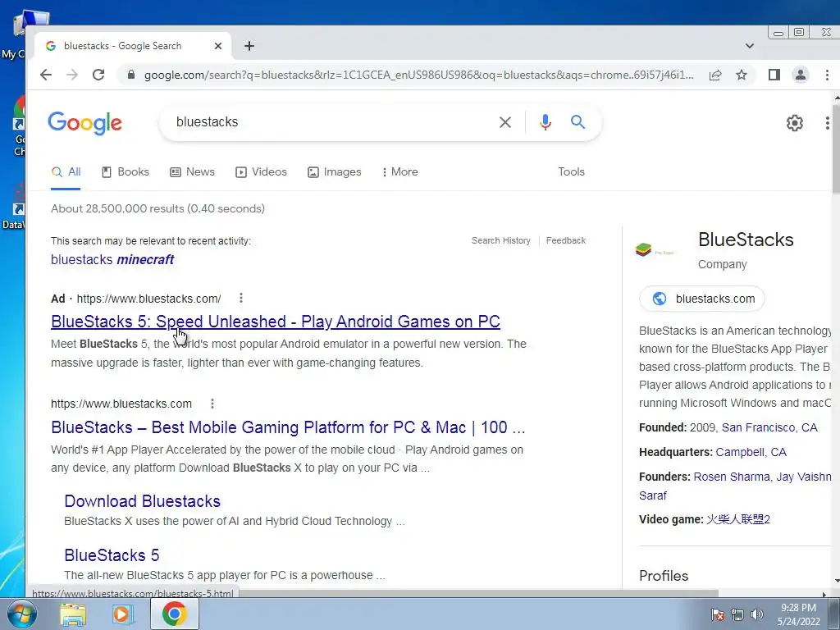Share this page from address bar

715,75
